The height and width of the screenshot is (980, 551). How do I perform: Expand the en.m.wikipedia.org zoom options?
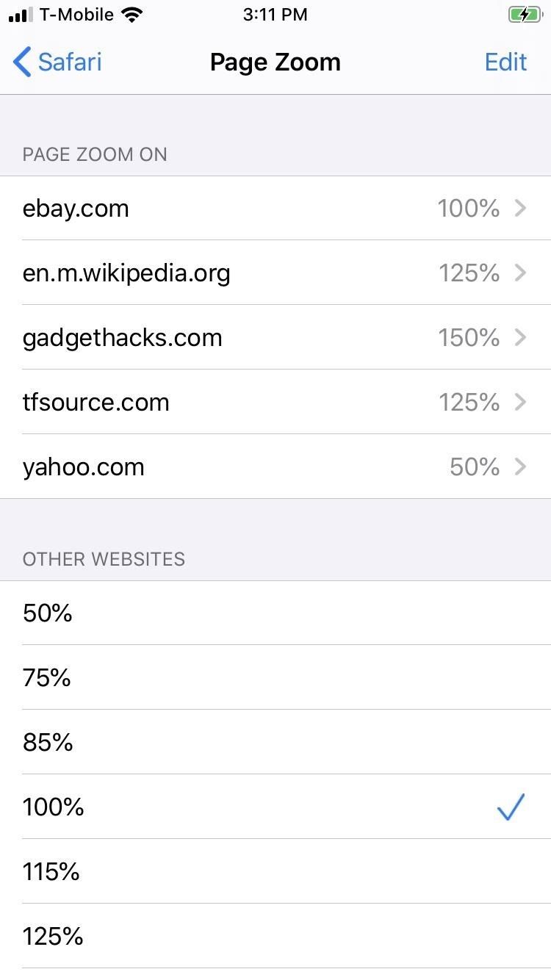click(275, 273)
